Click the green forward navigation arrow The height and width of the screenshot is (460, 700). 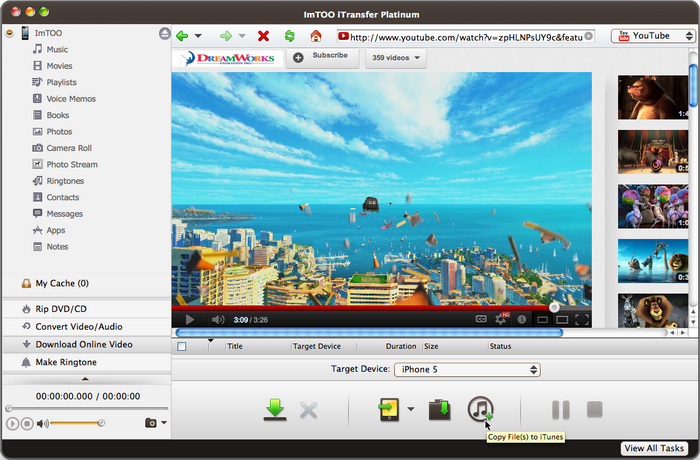226,36
